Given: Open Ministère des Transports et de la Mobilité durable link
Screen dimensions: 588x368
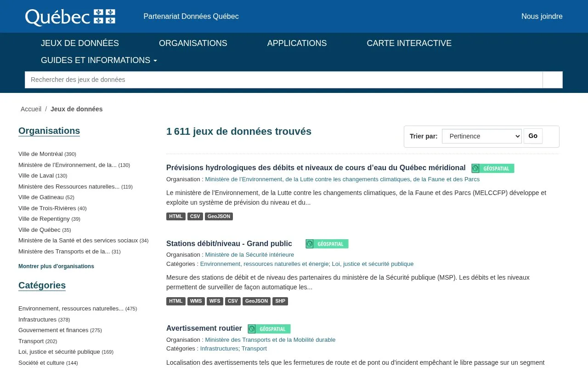Looking at the screenshot, I should (x=270, y=340).
